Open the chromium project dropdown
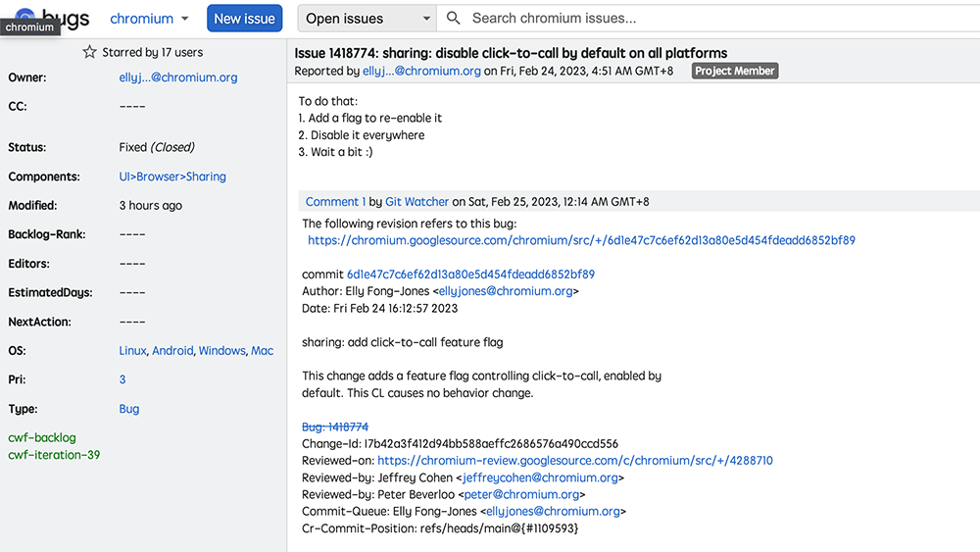This screenshot has height=552, width=980. 149,19
